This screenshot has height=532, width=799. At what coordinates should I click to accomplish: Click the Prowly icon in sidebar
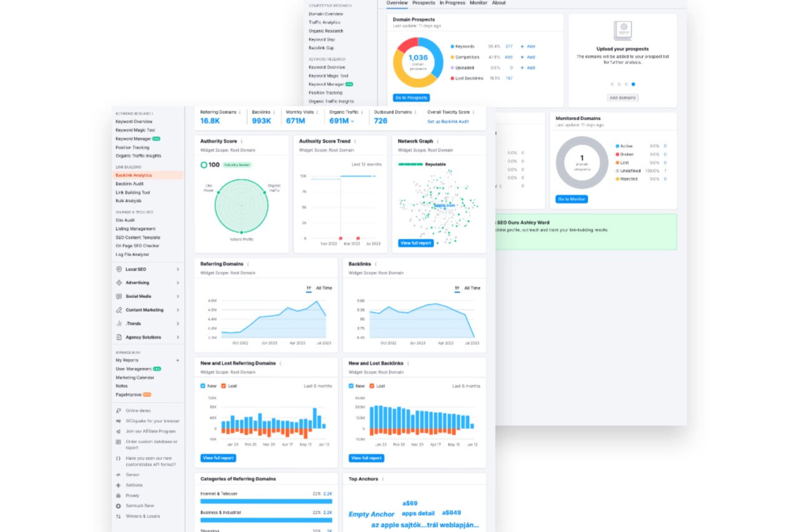coord(119,495)
